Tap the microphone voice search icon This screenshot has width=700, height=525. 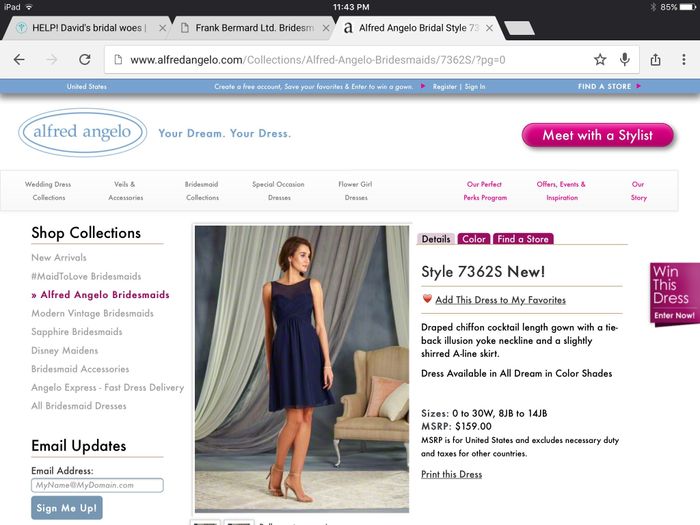625,59
